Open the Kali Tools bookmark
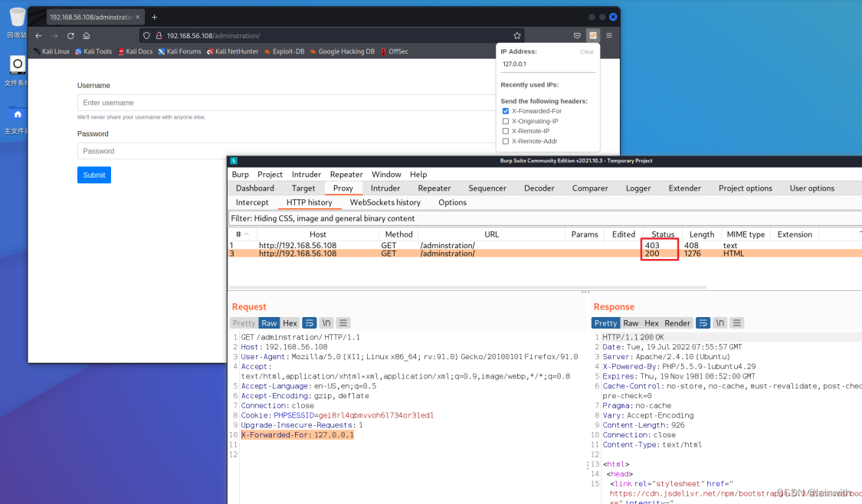 (93, 51)
